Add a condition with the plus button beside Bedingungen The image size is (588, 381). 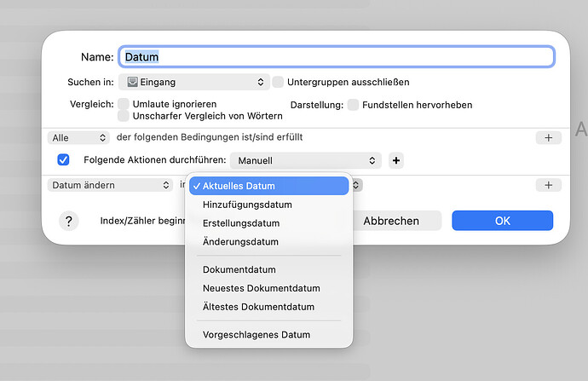(x=548, y=137)
